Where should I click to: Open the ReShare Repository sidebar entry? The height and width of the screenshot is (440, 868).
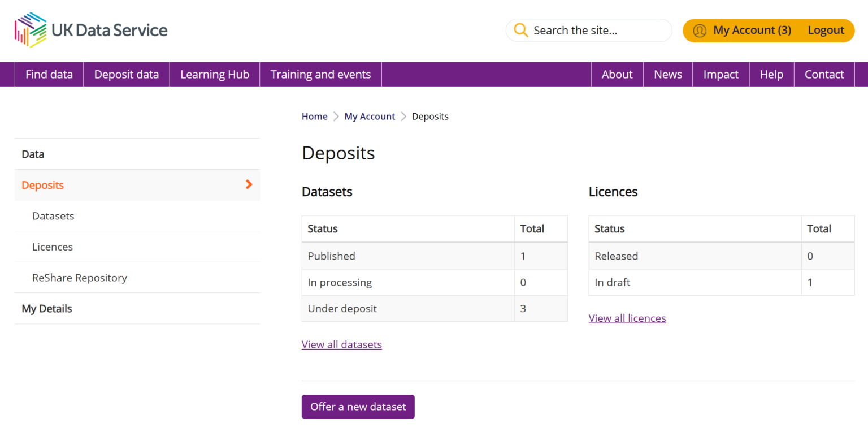[x=79, y=277]
